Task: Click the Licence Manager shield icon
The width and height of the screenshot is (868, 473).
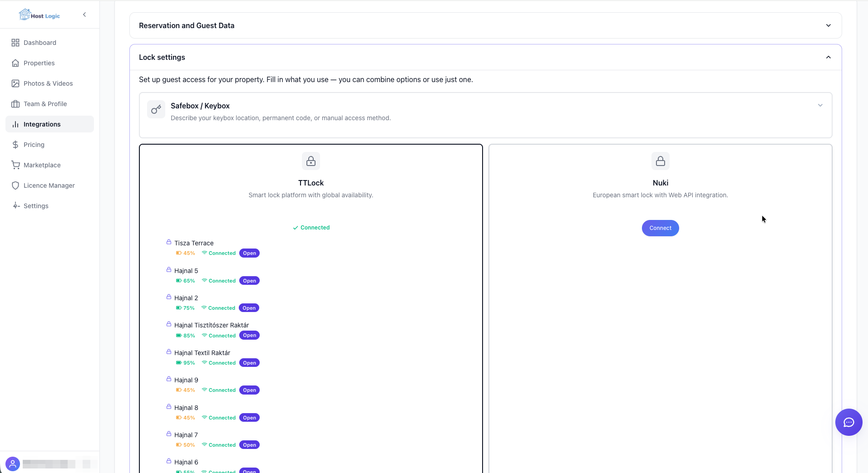Action: point(15,185)
